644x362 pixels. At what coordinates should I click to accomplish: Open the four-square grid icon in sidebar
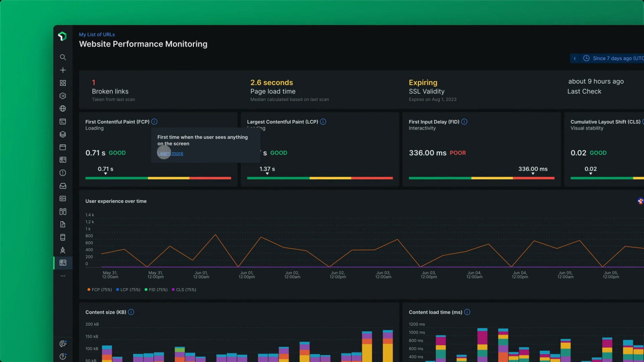[x=63, y=83]
